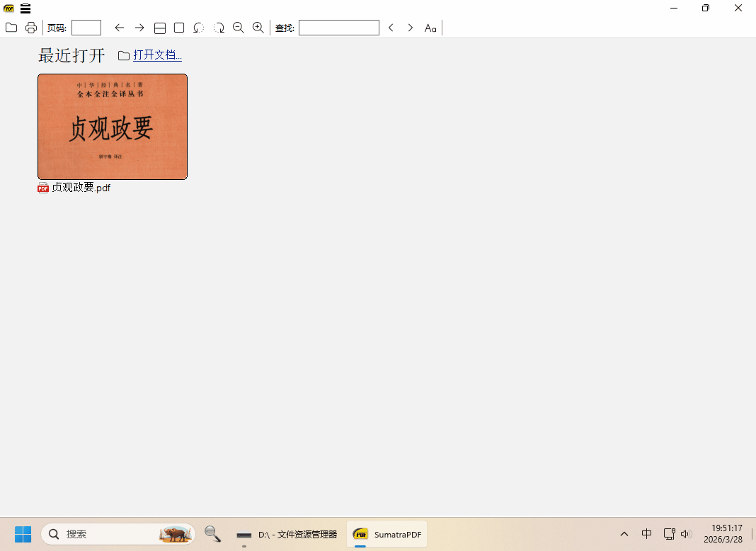Click the PDF icon beside 贞观政要.pdf

(43, 188)
